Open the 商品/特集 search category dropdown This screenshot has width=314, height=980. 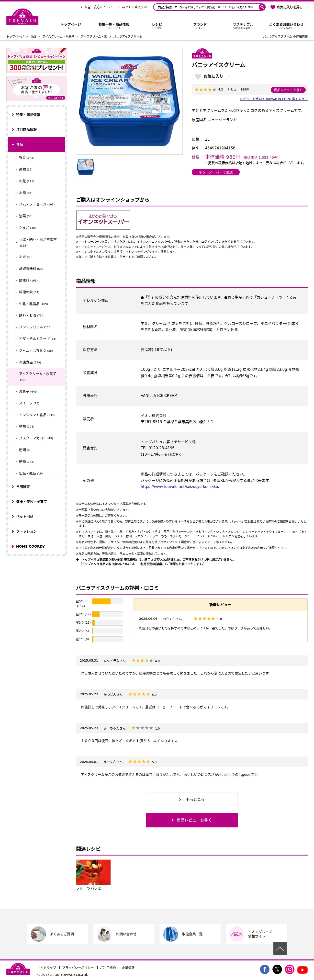click(167, 7)
